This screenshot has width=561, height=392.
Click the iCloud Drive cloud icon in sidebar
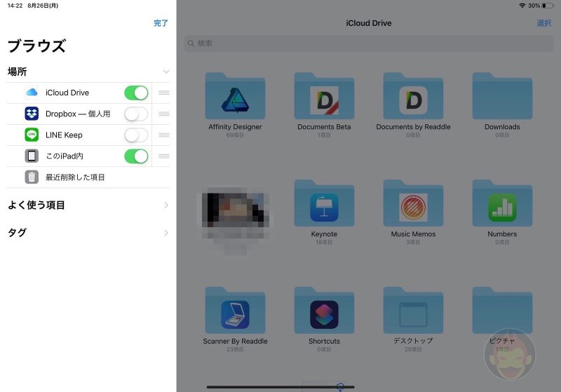coord(32,93)
